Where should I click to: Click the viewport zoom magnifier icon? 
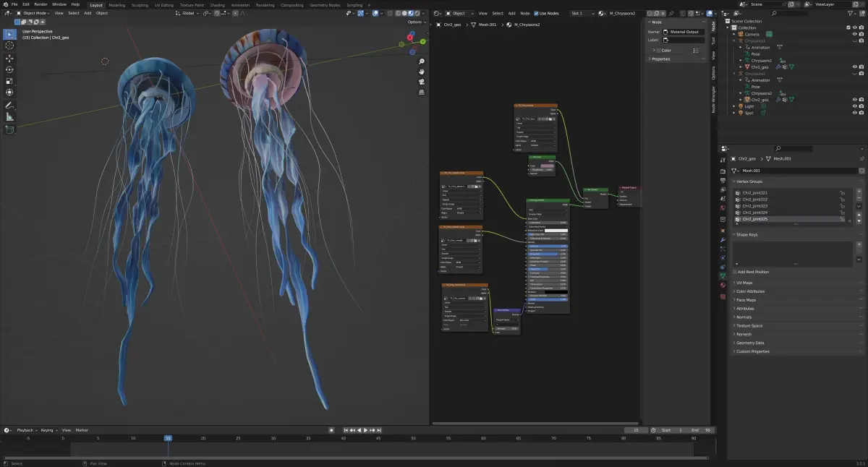[x=422, y=62]
